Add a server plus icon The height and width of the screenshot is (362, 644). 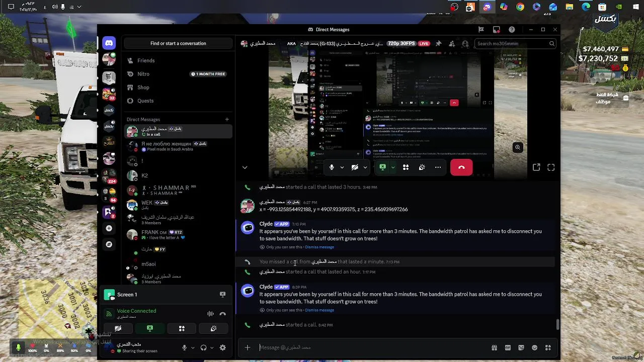pos(109,228)
